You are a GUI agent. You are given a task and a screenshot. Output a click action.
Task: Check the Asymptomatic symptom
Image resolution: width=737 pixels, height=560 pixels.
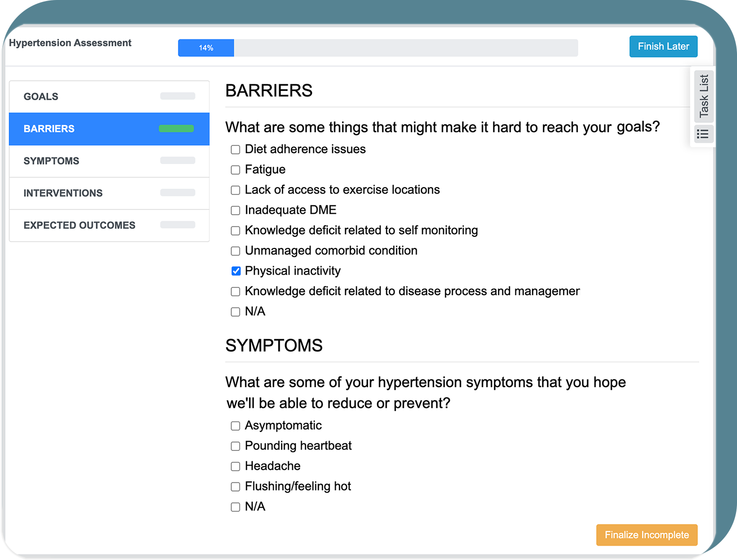coord(235,426)
